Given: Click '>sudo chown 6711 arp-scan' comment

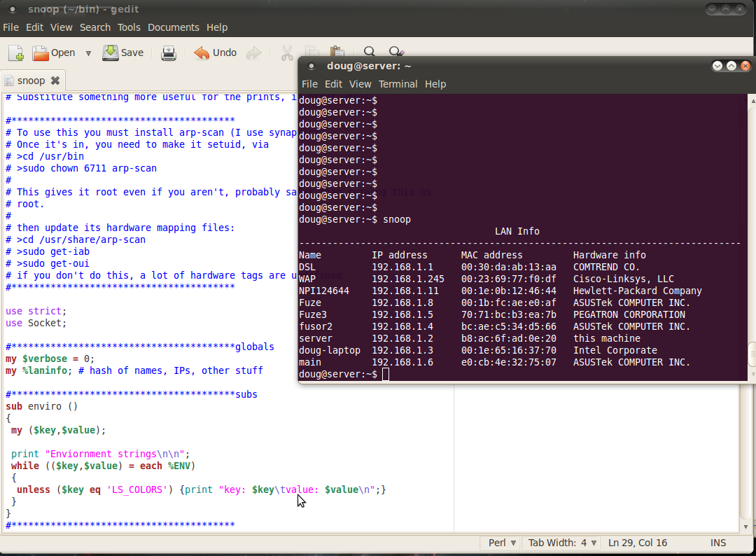Looking at the screenshot, I should coord(81,168).
